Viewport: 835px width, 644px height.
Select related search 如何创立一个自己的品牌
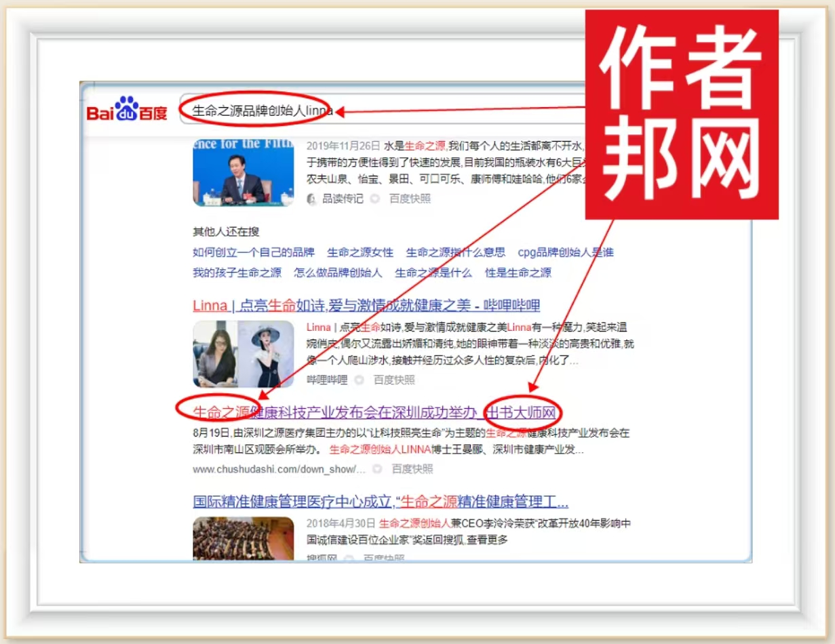point(253,252)
